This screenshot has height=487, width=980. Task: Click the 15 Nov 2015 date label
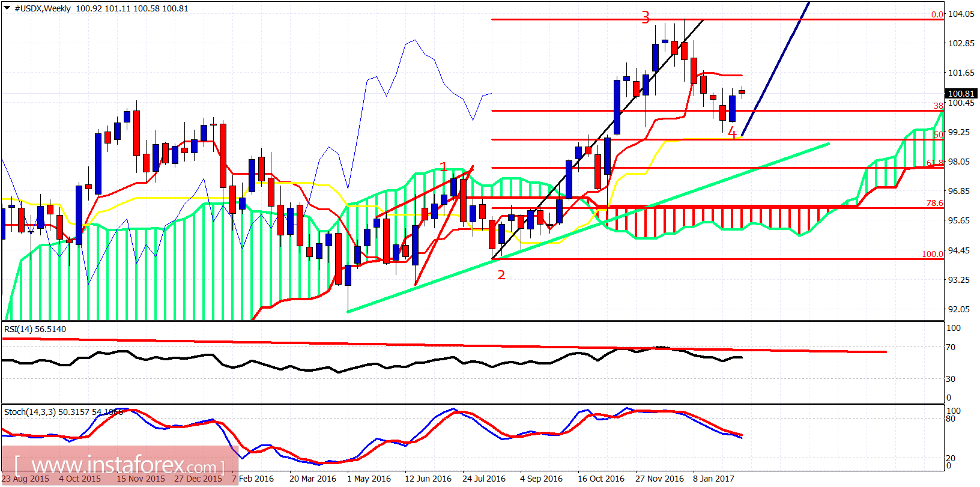[141, 479]
